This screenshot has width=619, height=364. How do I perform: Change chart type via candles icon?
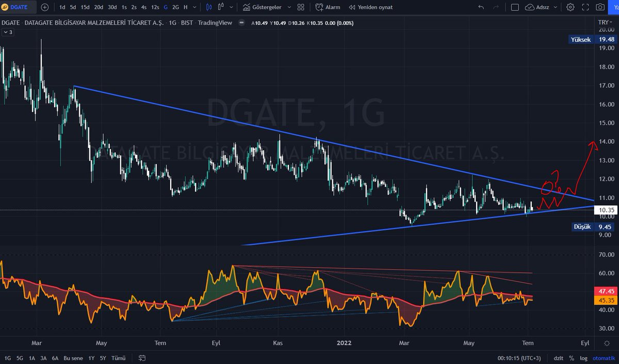[209, 7]
